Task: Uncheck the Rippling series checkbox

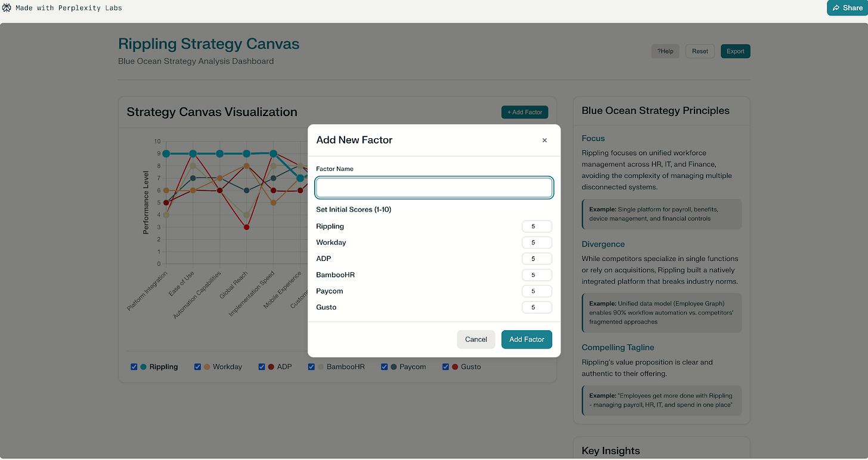Action: [x=134, y=366]
